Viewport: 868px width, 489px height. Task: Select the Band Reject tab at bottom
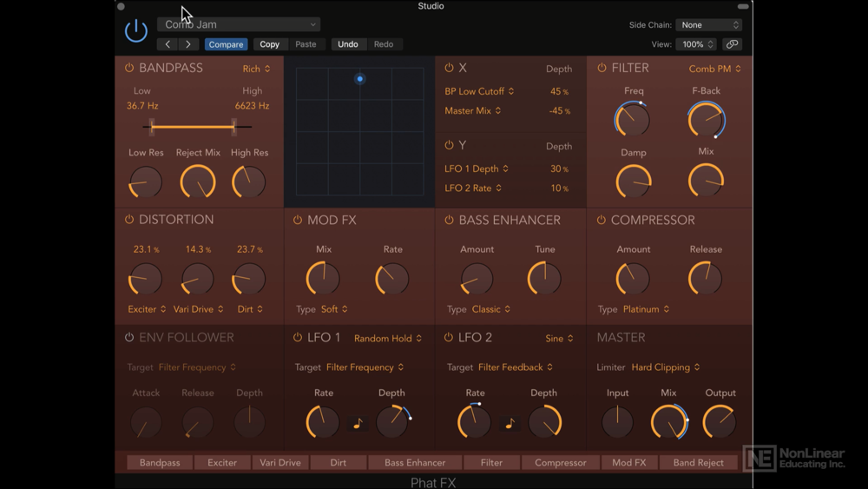pos(698,462)
